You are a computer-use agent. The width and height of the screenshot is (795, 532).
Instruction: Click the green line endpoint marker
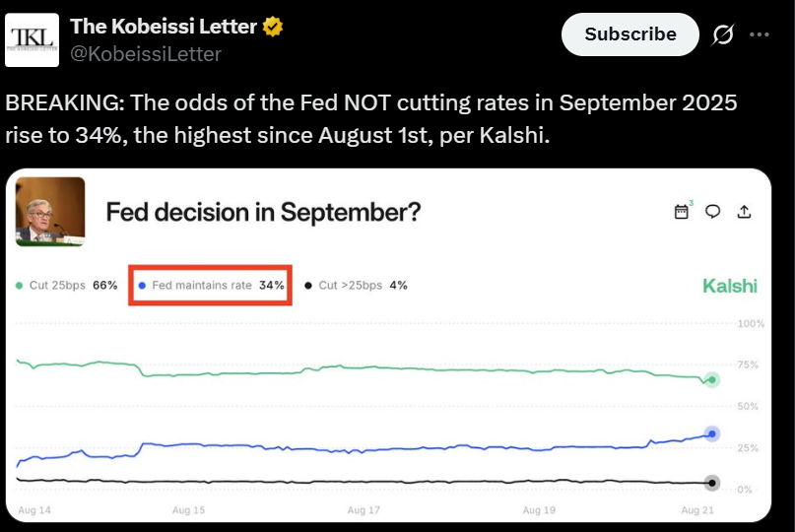pyautogui.click(x=712, y=380)
